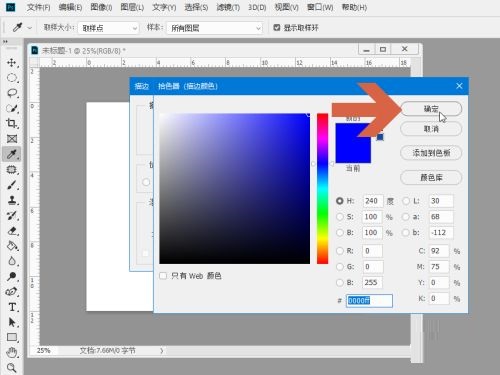Select the Lab a radio button
This screenshot has height=375, width=500.
[406, 217]
